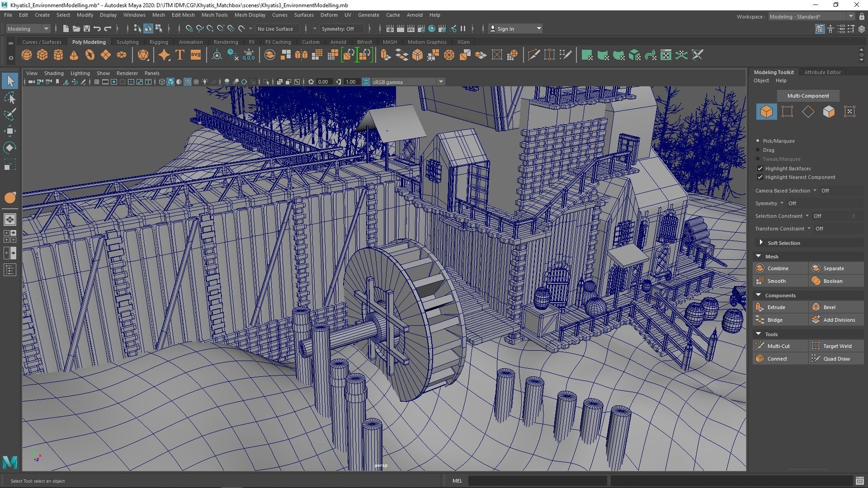868x488 pixels.
Task: Click the Combine button
Action: click(x=780, y=268)
